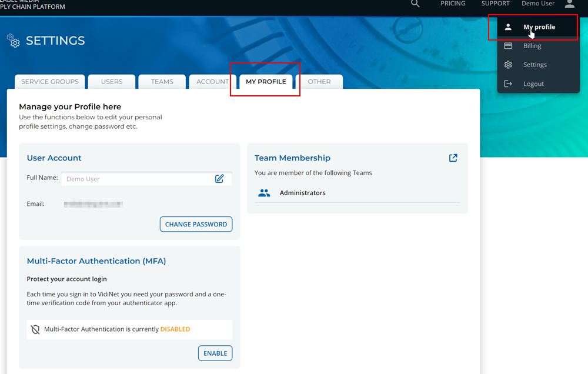Click the Settings gears icon in header

tap(13, 40)
